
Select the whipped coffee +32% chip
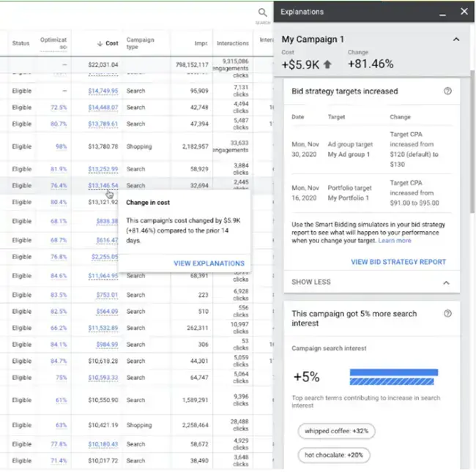(x=336, y=431)
